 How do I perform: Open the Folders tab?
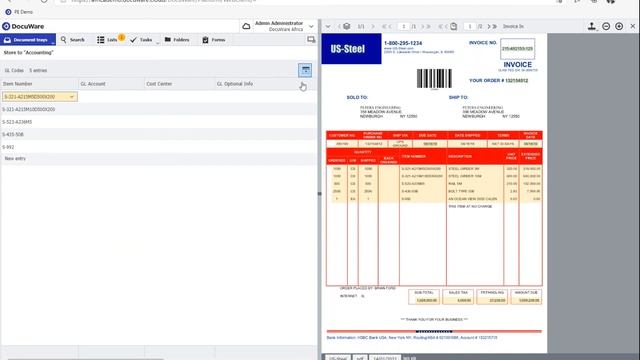pyautogui.click(x=177, y=40)
